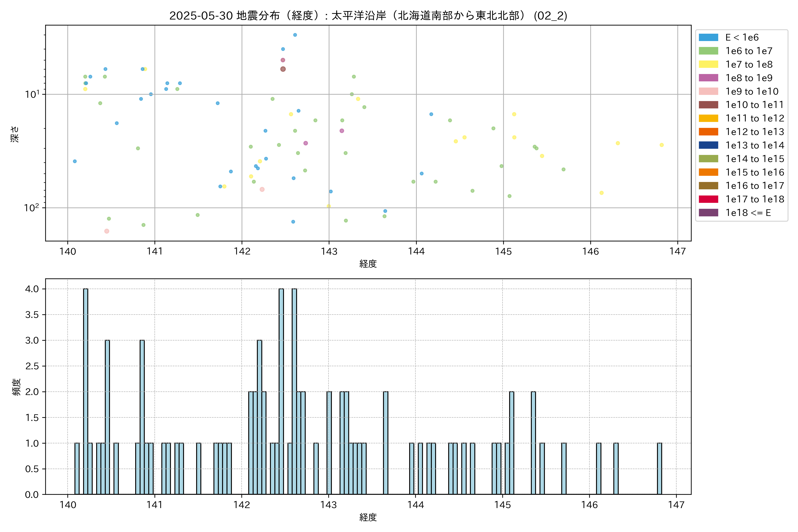The height and width of the screenshot is (532, 798).
Task: Click the purple 1e8 to 1e9 swatch
Action: tap(708, 78)
